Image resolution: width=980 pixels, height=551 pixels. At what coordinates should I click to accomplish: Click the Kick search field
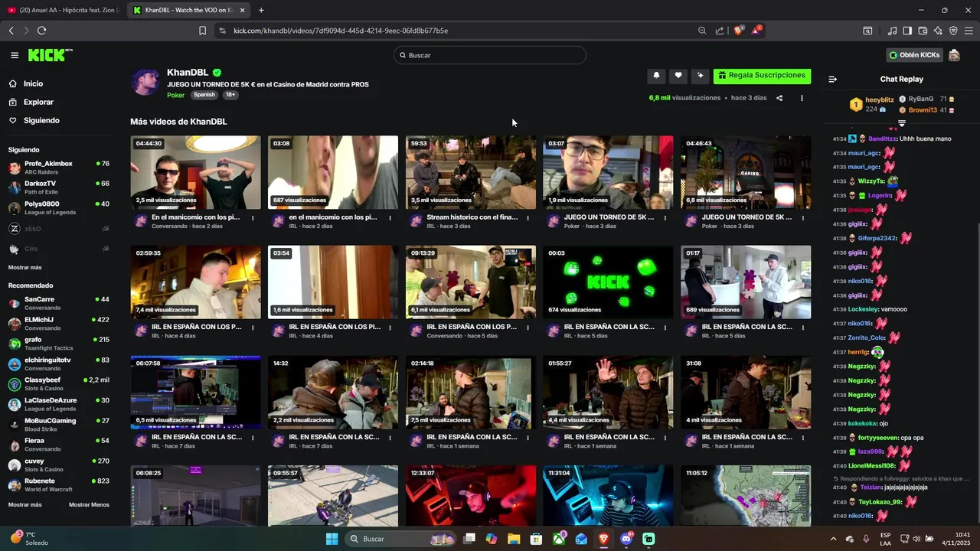(490, 55)
